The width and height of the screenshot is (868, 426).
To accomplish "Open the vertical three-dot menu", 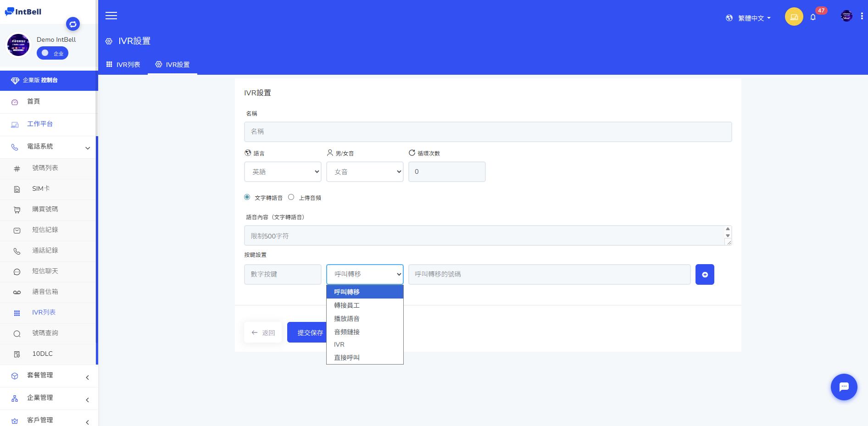I will tap(862, 16).
